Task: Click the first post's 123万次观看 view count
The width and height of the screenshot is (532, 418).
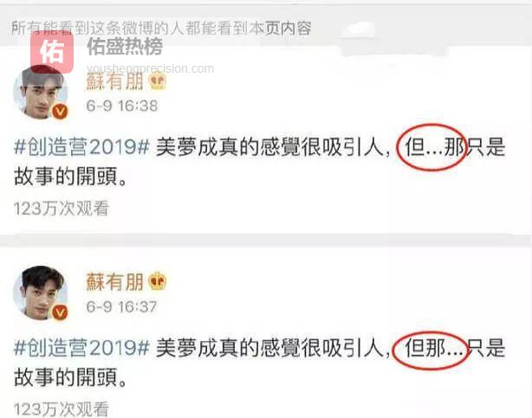Action: click(62, 209)
